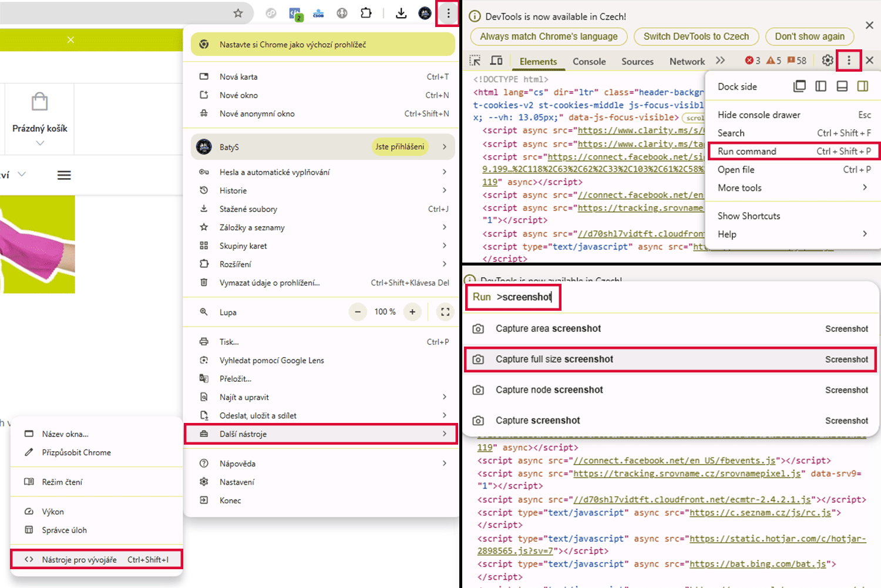Click the fullscreen icon next to zoom
The width and height of the screenshot is (881, 588).
[x=445, y=312]
